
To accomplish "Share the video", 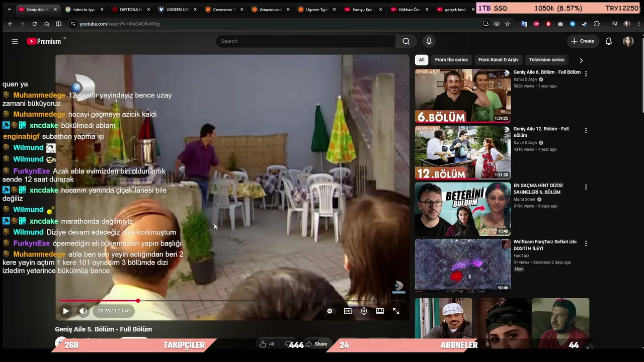I will [316, 344].
